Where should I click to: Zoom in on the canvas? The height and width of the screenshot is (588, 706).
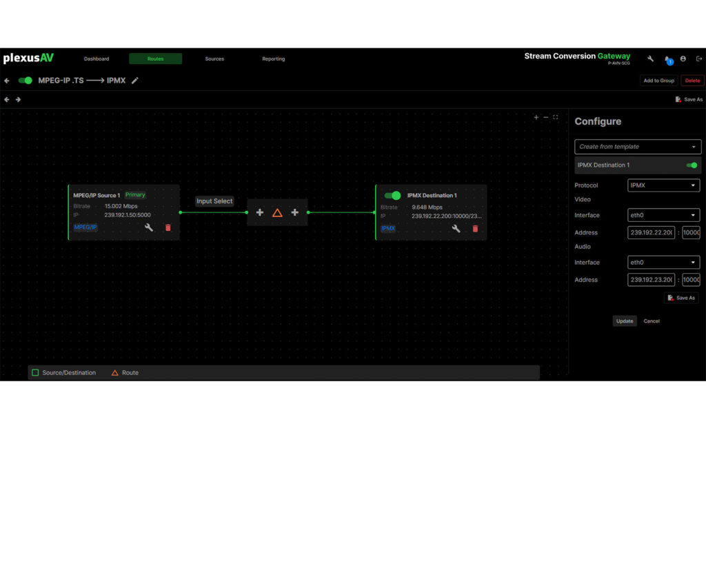click(x=536, y=117)
